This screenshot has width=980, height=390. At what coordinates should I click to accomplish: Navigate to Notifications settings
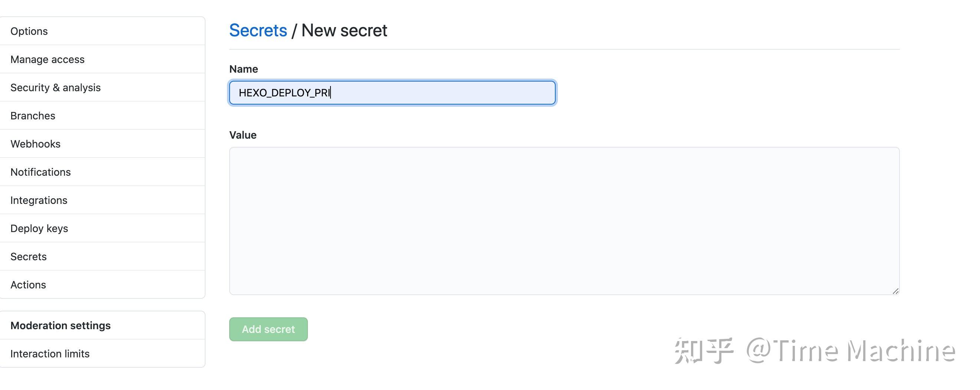[41, 172]
